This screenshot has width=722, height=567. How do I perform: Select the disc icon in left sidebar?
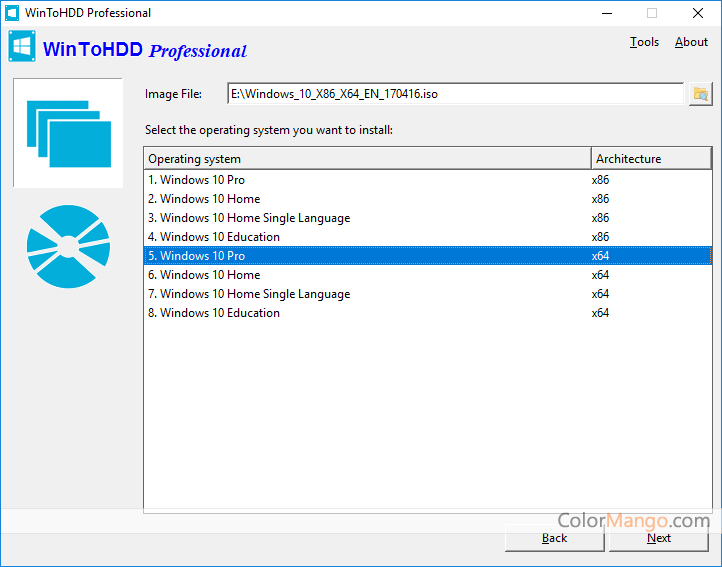(x=68, y=247)
